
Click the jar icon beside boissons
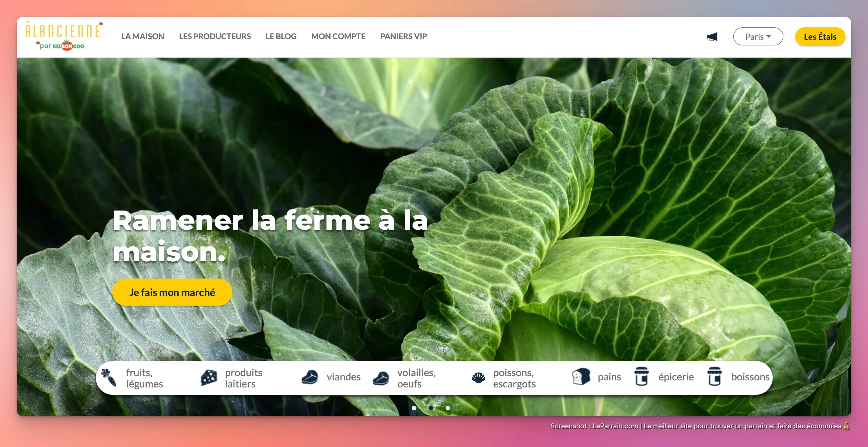[x=714, y=376]
